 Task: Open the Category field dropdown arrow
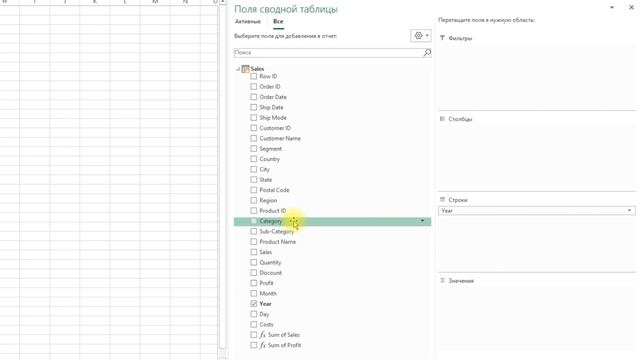tap(422, 221)
